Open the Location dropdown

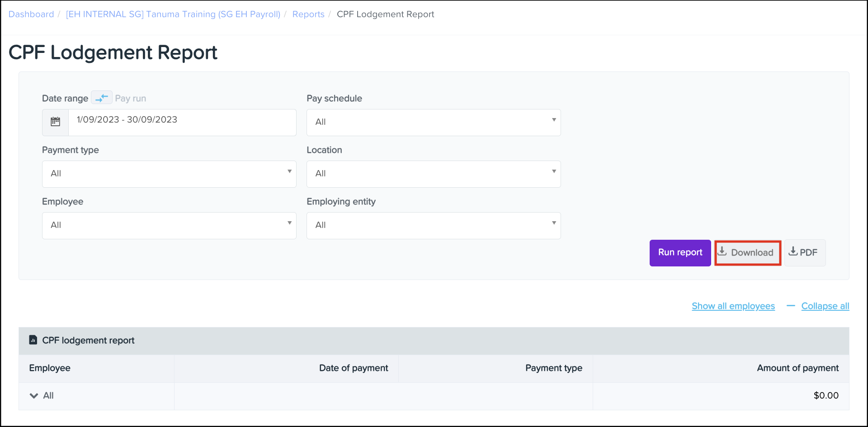[x=433, y=174]
